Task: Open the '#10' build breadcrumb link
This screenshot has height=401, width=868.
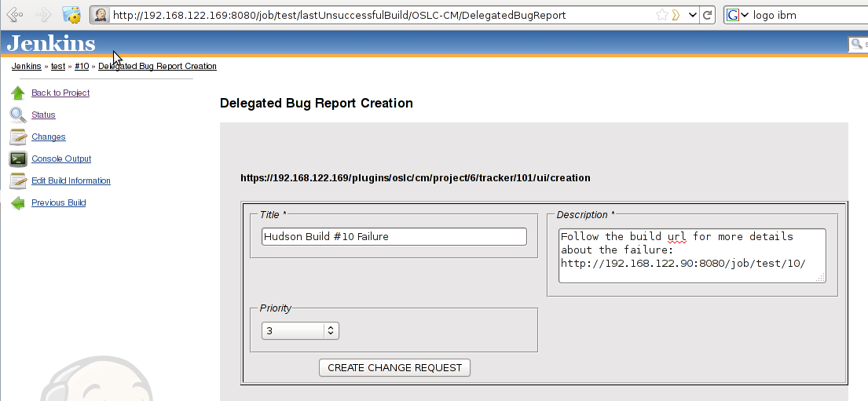Action: point(82,66)
